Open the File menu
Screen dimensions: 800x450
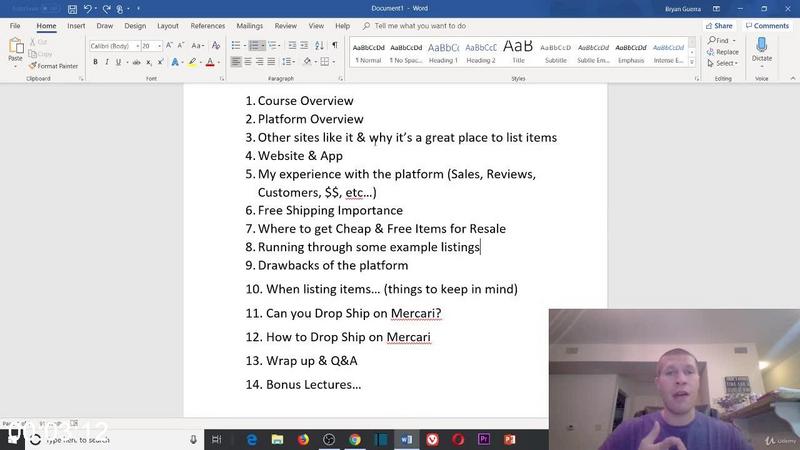(x=15, y=26)
